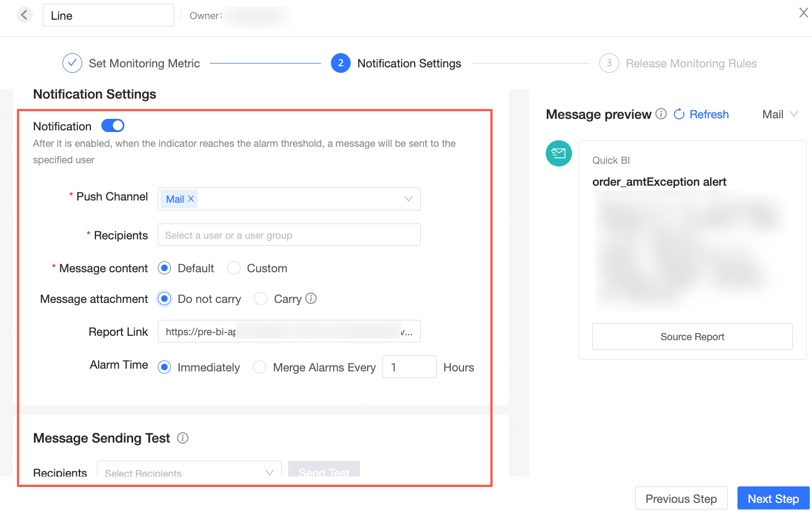Open the Push Channel dropdown
The height and width of the screenshot is (516, 812).
pos(408,199)
